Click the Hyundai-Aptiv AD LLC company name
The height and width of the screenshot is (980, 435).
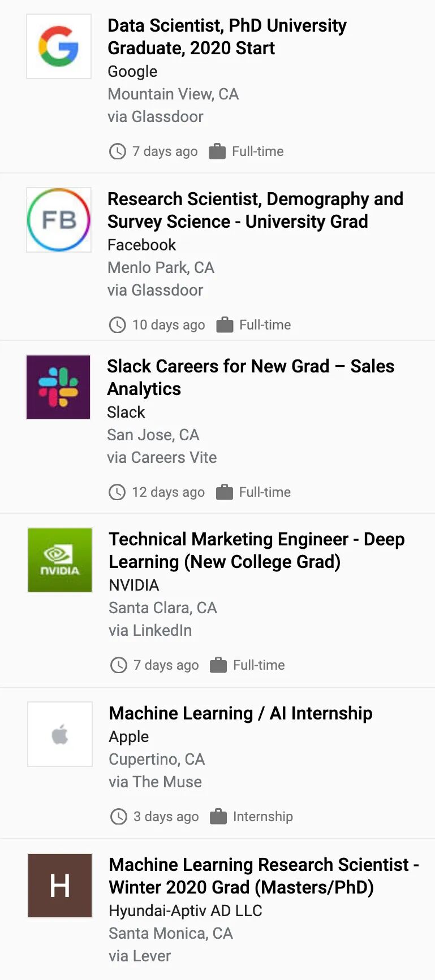point(185,910)
